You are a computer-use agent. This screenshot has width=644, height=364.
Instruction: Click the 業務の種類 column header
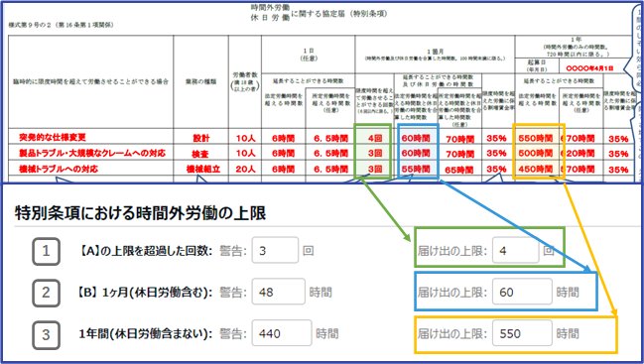200,81
